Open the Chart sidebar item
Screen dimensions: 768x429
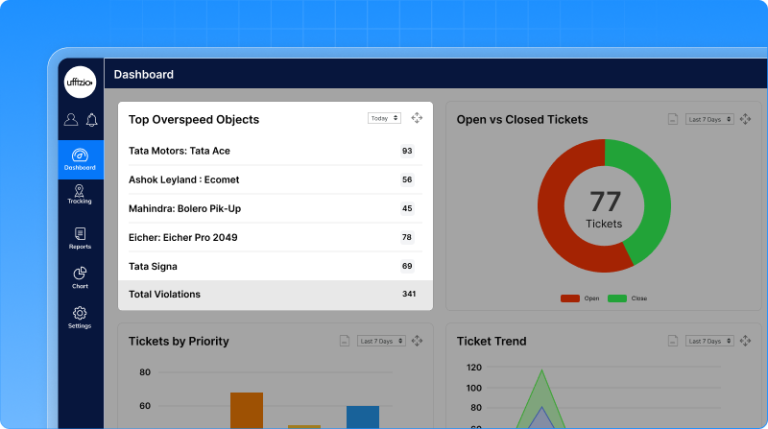click(x=80, y=278)
